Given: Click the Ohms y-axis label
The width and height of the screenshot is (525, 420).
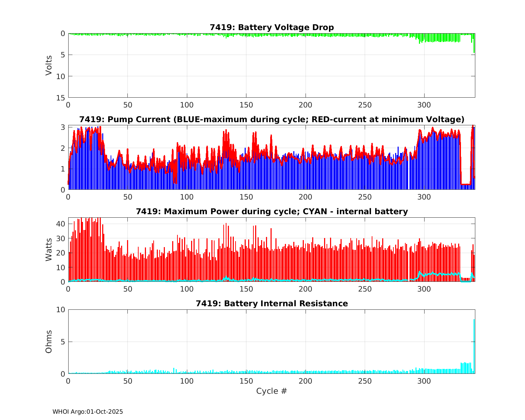Looking at the screenshot, I should coord(49,342).
